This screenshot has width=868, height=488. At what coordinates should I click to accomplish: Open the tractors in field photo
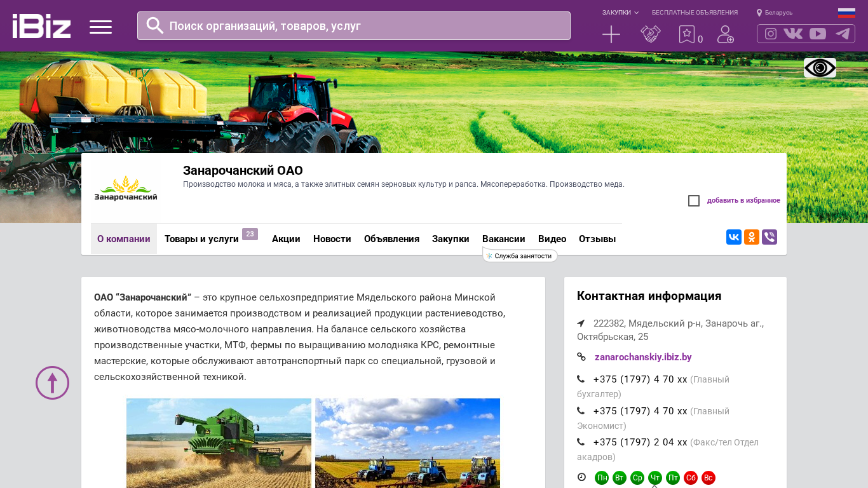(407, 443)
